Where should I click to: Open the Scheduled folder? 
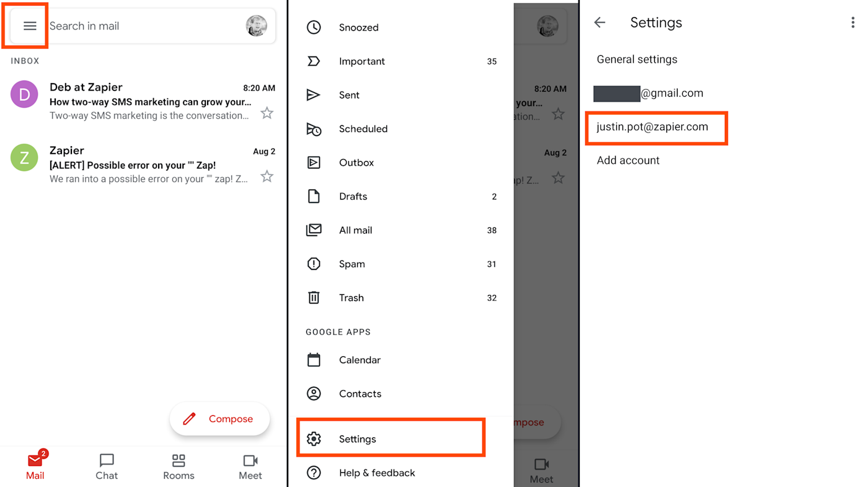(x=401, y=129)
